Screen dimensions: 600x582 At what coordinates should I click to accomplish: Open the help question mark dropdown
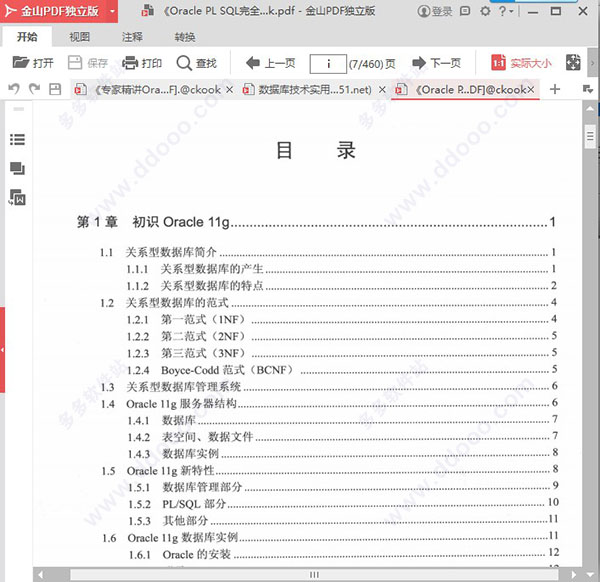point(506,11)
